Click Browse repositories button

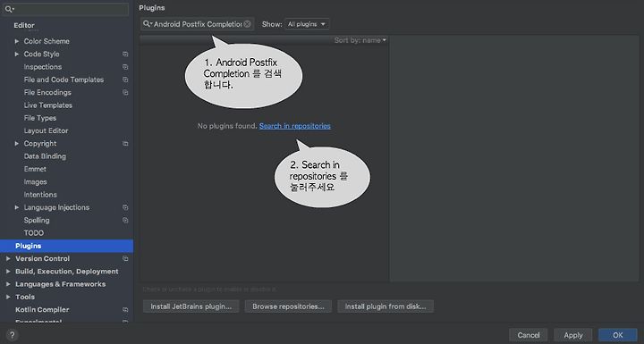(288, 306)
